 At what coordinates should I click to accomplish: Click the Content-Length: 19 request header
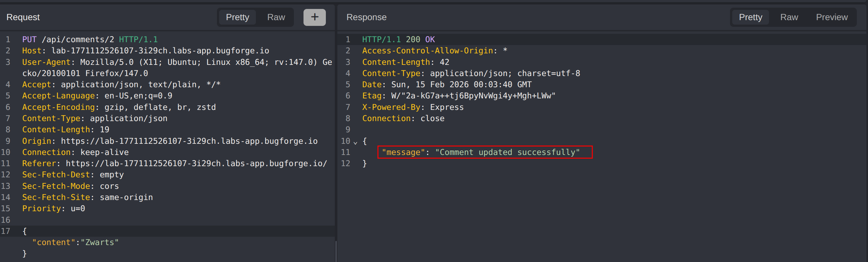coord(66,129)
